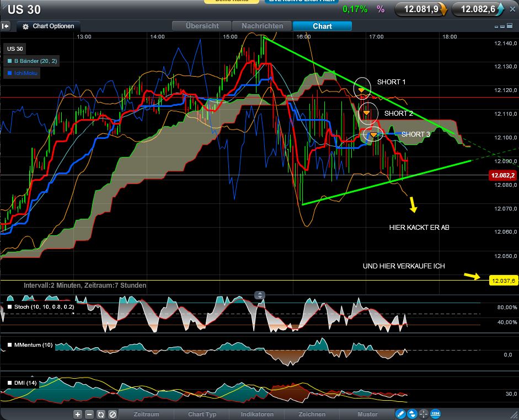Click the zoom in plus icon
Image resolution: width=519 pixels, height=420 pixels.
[x=77, y=414]
